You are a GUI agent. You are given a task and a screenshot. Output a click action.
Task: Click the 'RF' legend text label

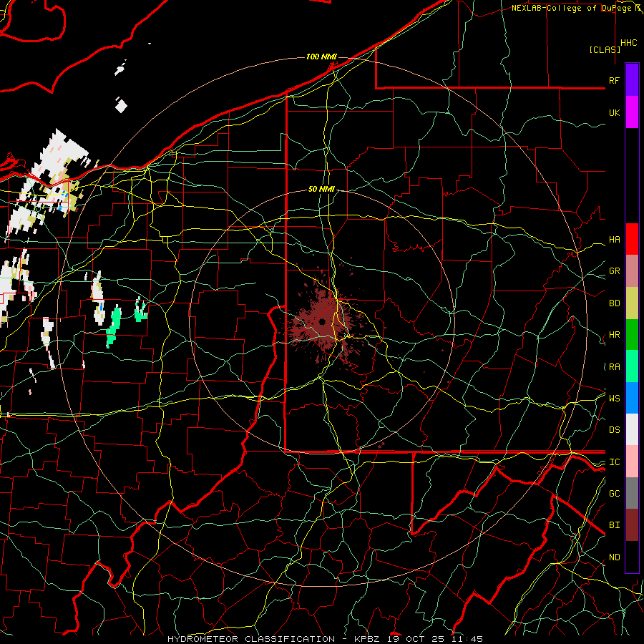point(615,80)
